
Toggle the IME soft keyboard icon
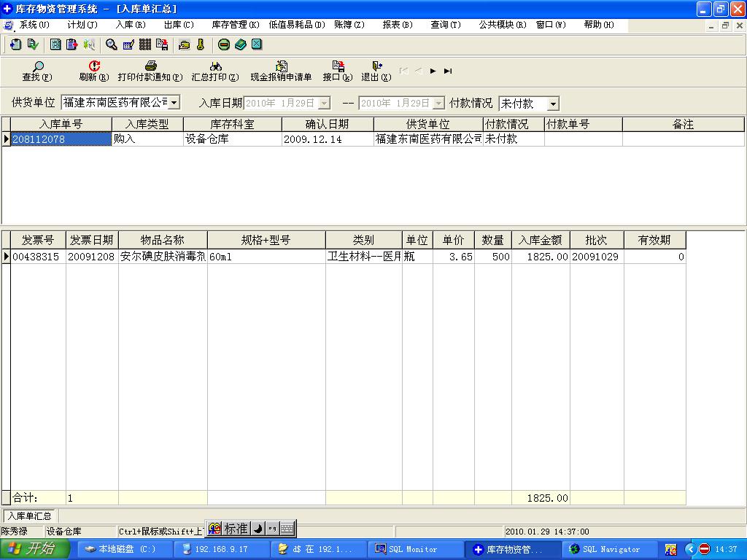tap(287, 529)
